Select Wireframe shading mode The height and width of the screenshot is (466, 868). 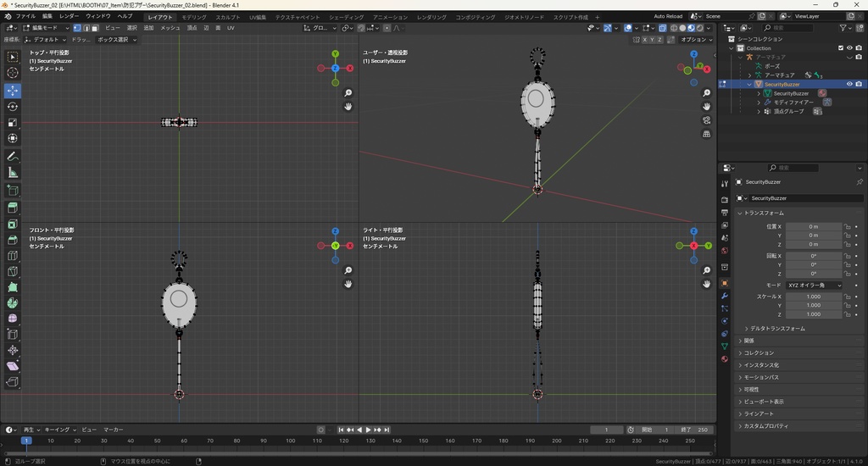[674, 28]
